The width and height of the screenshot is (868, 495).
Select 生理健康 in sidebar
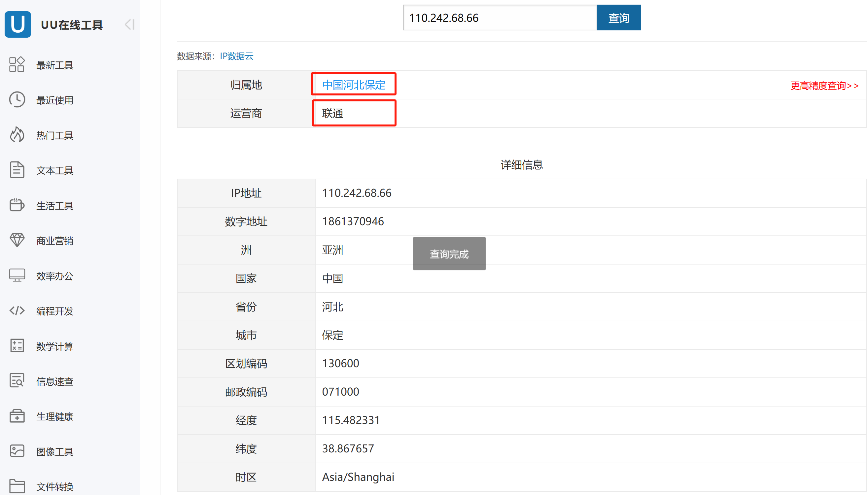pyautogui.click(x=54, y=416)
